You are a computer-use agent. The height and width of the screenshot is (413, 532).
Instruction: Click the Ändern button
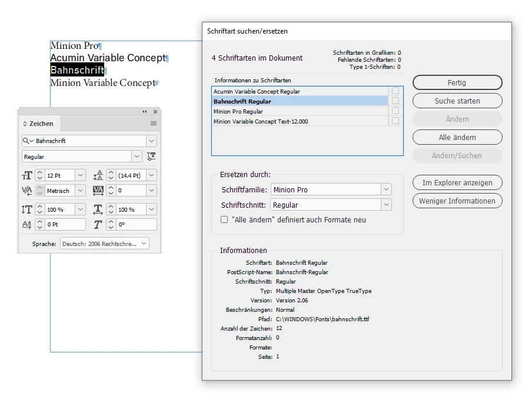click(x=457, y=119)
